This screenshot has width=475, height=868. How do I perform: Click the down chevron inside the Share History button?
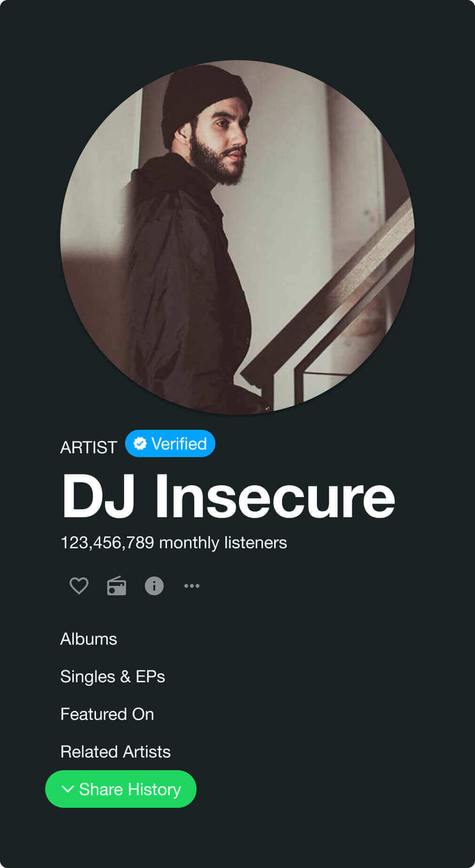(x=68, y=789)
